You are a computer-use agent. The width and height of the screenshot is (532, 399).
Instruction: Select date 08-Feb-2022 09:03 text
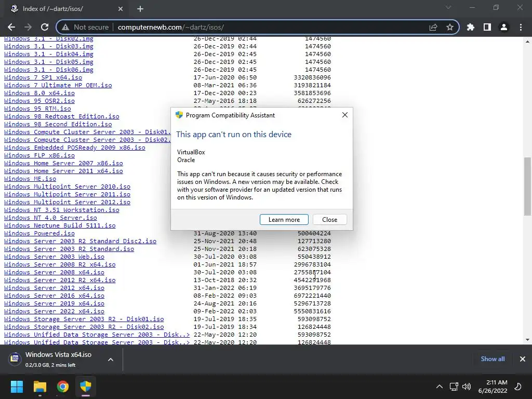(x=225, y=296)
